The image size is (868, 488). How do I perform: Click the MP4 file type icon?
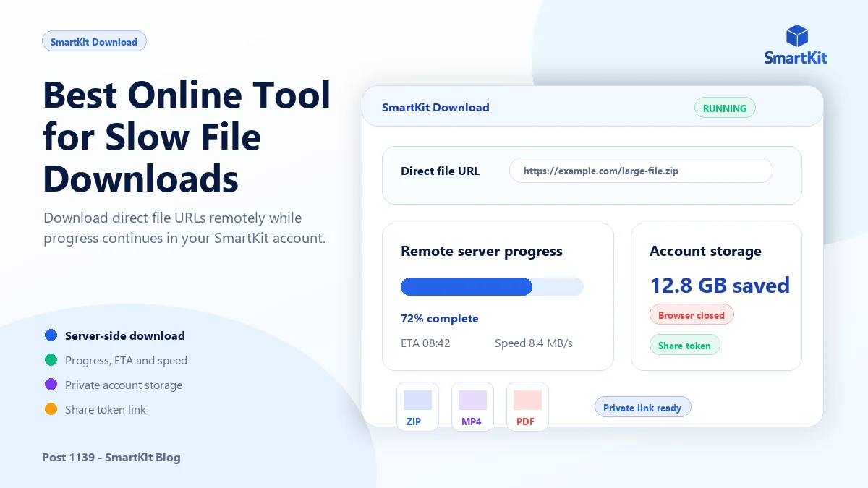(x=472, y=406)
